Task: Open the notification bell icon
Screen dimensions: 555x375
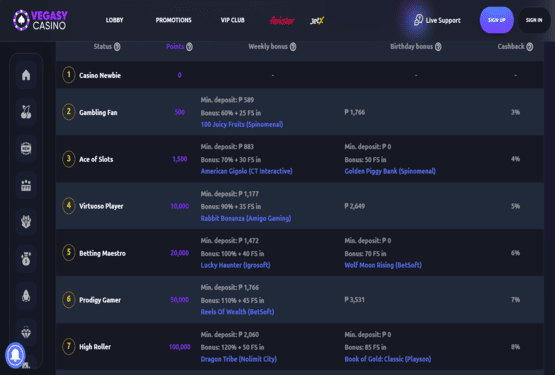Action: (x=15, y=355)
